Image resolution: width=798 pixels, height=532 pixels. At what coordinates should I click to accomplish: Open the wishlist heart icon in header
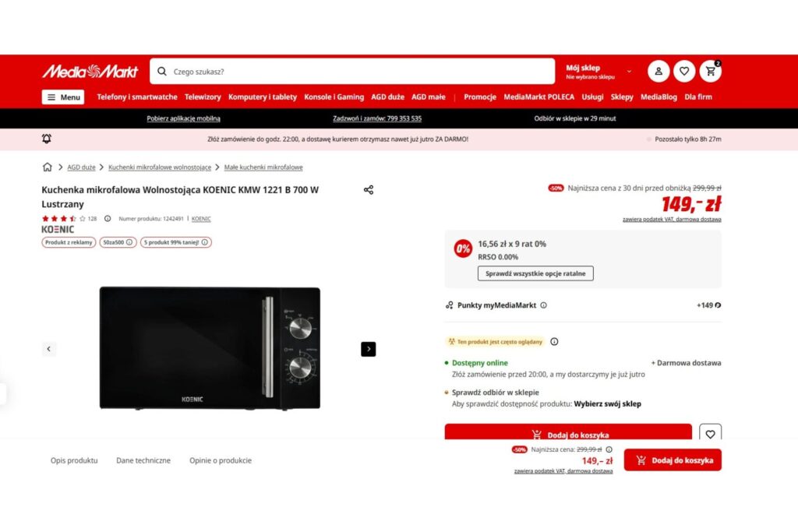pos(684,71)
